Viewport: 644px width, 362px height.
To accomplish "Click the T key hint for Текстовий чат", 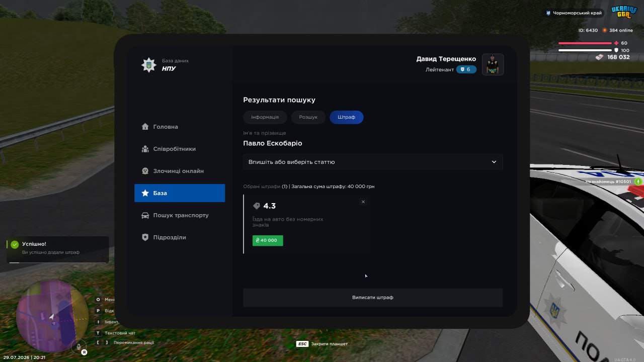I will coord(98,333).
